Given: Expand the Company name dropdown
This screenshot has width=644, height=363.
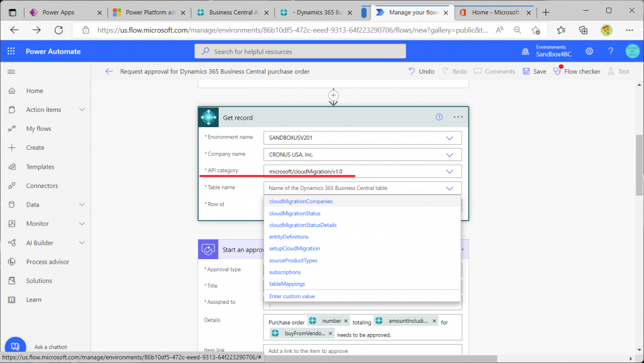Looking at the screenshot, I should (x=450, y=155).
